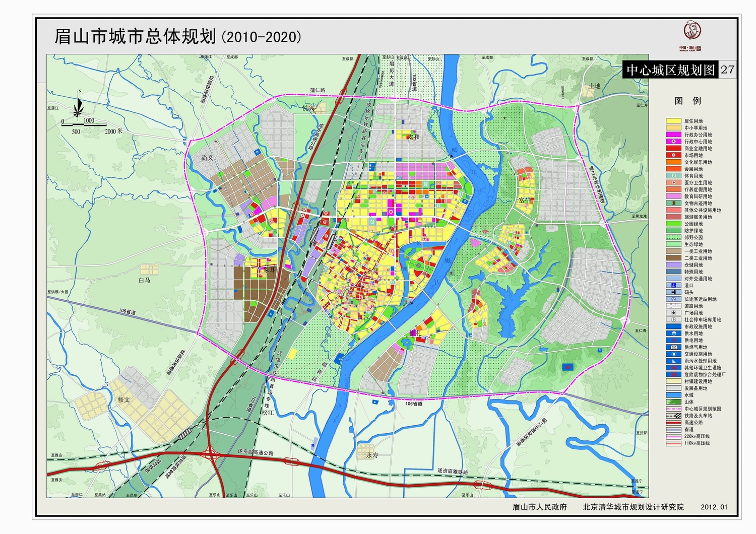Click the 二类工业用地 brown legend swatch
756x534 pixels.
[x=673, y=258]
